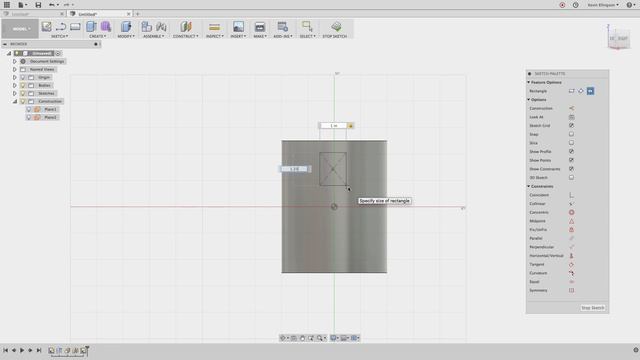The image size is (640, 360).
Task: Expand the Origin tree node
Action: pos(15,77)
